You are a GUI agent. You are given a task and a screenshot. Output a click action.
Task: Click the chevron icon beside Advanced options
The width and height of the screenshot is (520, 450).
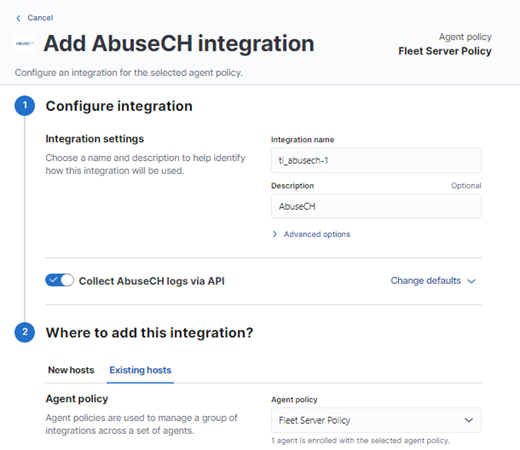pos(275,234)
